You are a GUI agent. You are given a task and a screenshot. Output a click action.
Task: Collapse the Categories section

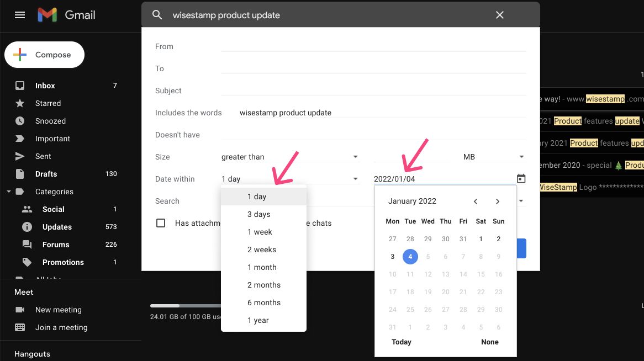pyautogui.click(x=8, y=192)
